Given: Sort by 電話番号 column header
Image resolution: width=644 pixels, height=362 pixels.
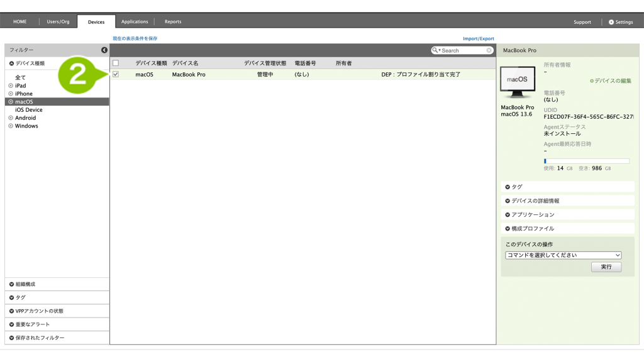Looking at the screenshot, I should [305, 63].
